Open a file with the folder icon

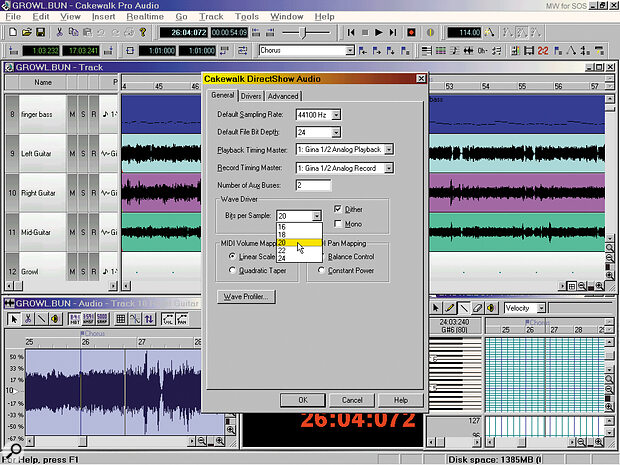26,32
